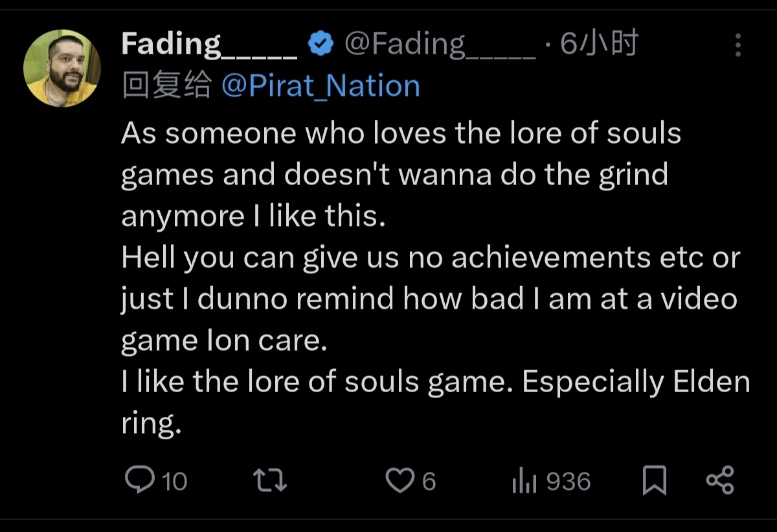Viewport: 777px width, 532px height.
Task: Click the blue verified badge
Action: coord(321,44)
